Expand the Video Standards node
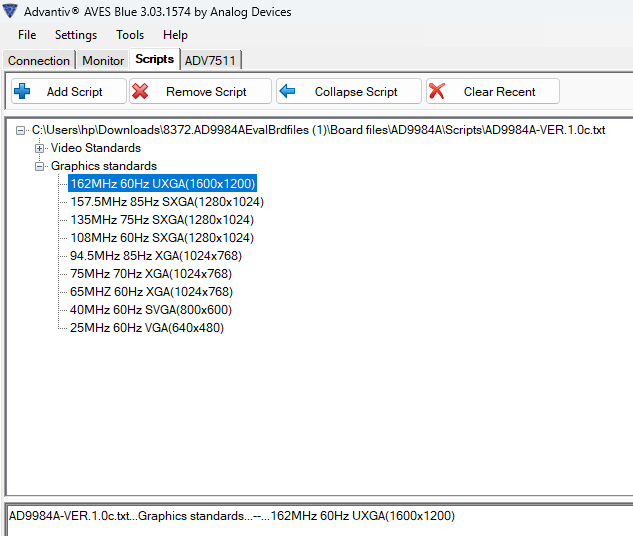 point(39,149)
